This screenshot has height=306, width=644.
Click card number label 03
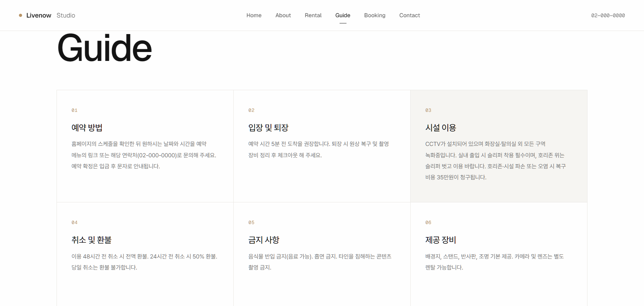click(428, 110)
